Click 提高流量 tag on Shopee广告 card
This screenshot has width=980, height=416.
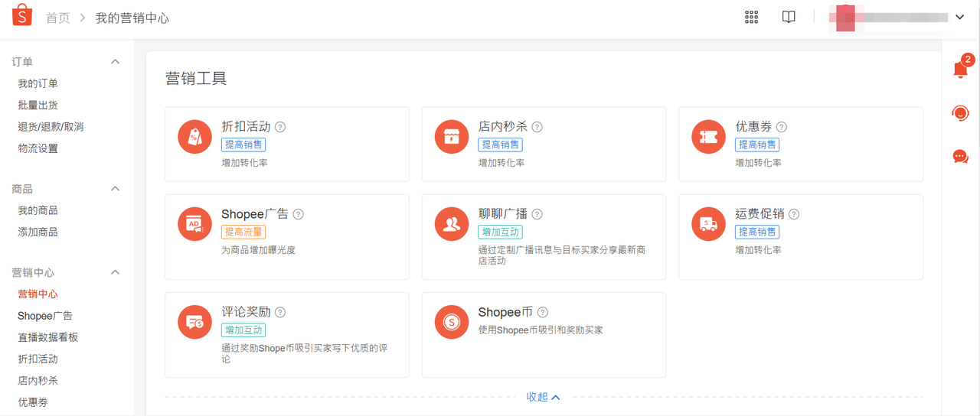(x=243, y=232)
